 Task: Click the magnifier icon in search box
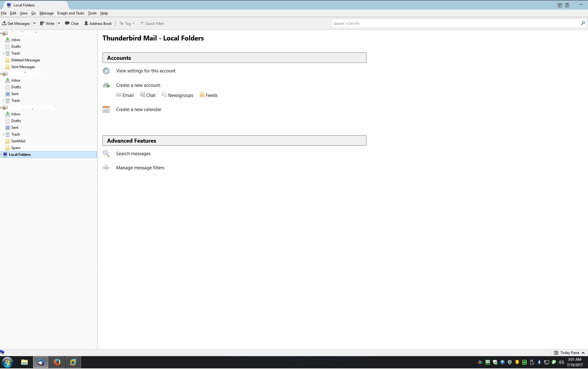583,23
